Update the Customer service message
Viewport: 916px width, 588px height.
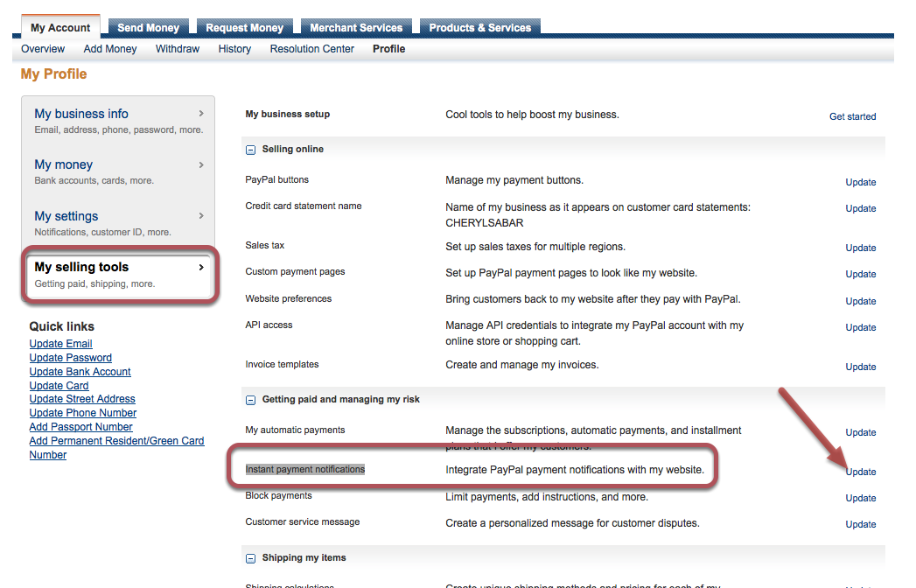(x=861, y=524)
